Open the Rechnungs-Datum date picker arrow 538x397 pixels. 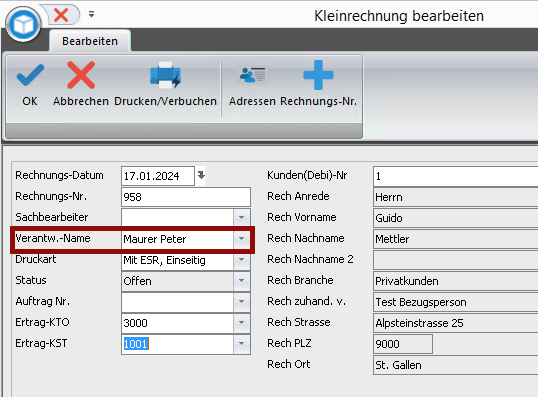(201, 175)
